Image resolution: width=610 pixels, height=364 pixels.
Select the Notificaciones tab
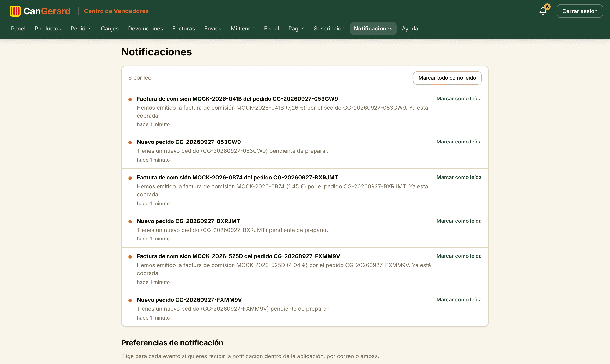373,28
